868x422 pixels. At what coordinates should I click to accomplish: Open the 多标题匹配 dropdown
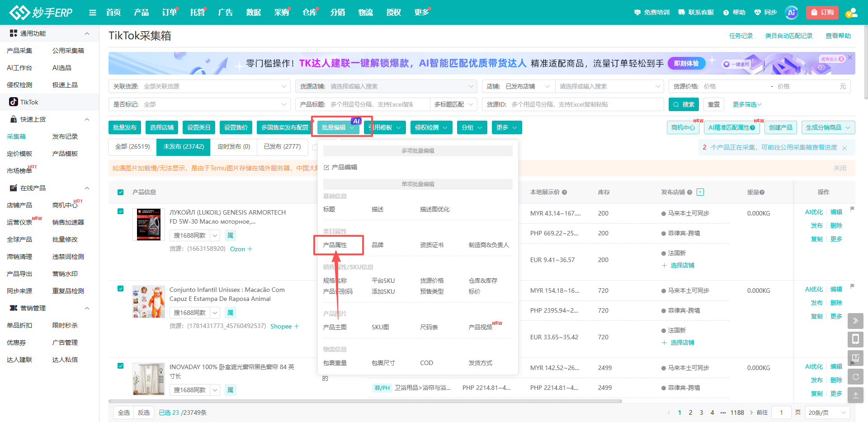[x=453, y=104]
